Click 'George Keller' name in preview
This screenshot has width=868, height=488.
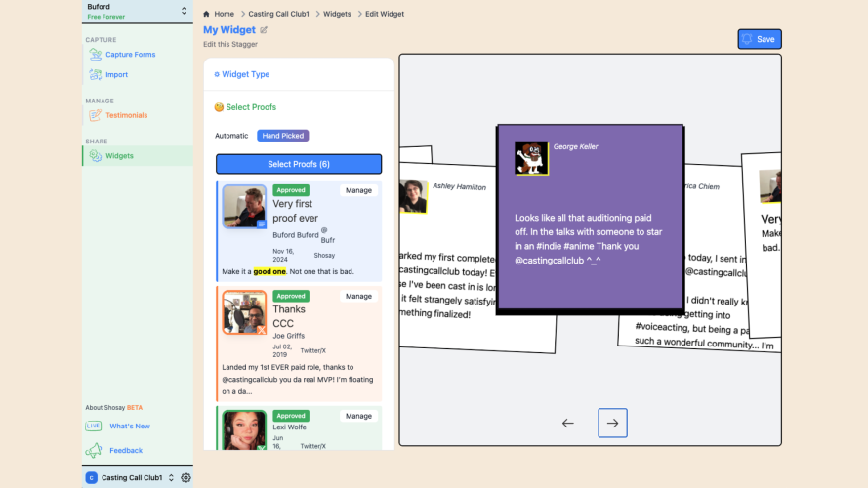point(576,147)
